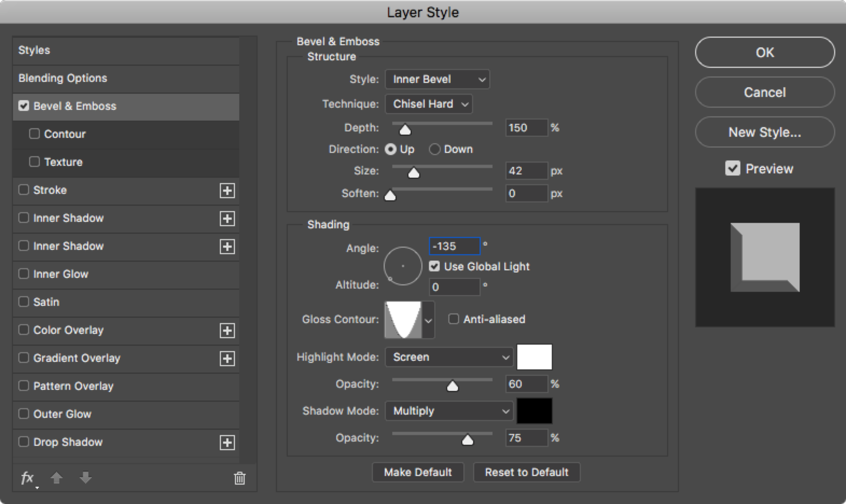Select the Color Overlay list entry

click(126, 330)
